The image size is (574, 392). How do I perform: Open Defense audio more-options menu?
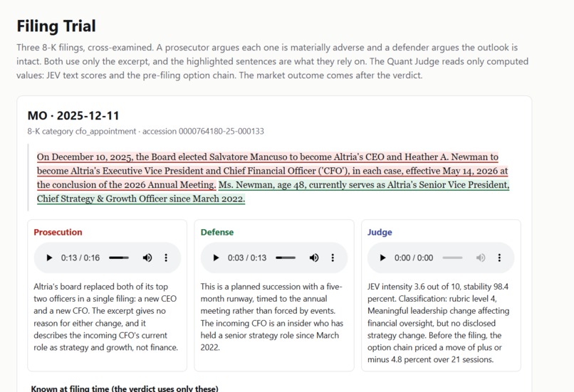[333, 258]
